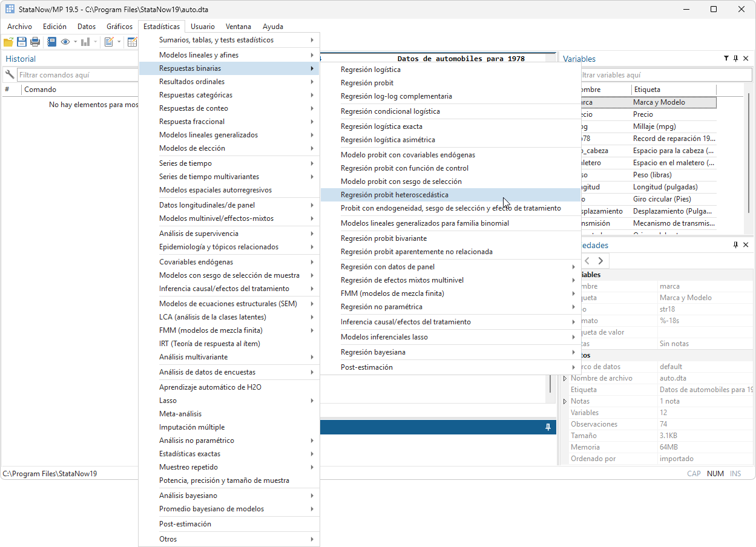Open the Do-file Editor icon
The width and height of the screenshot is (756, 547).
coord(109,42)
